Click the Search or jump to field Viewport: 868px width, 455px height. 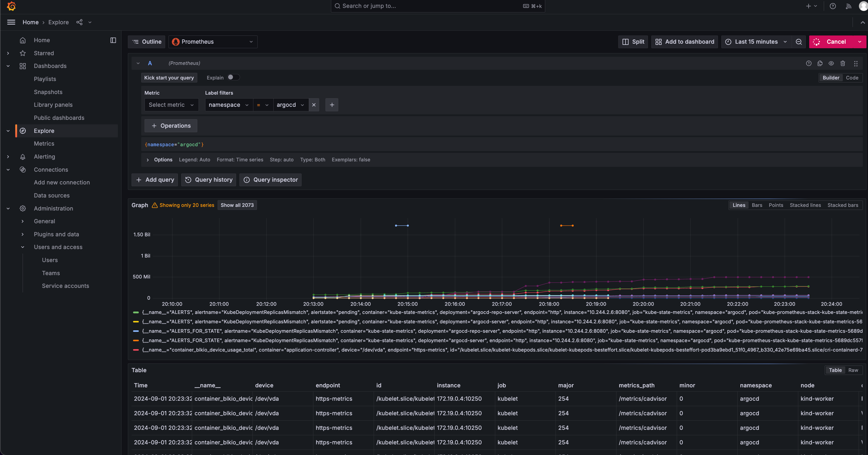pos(437,6)
